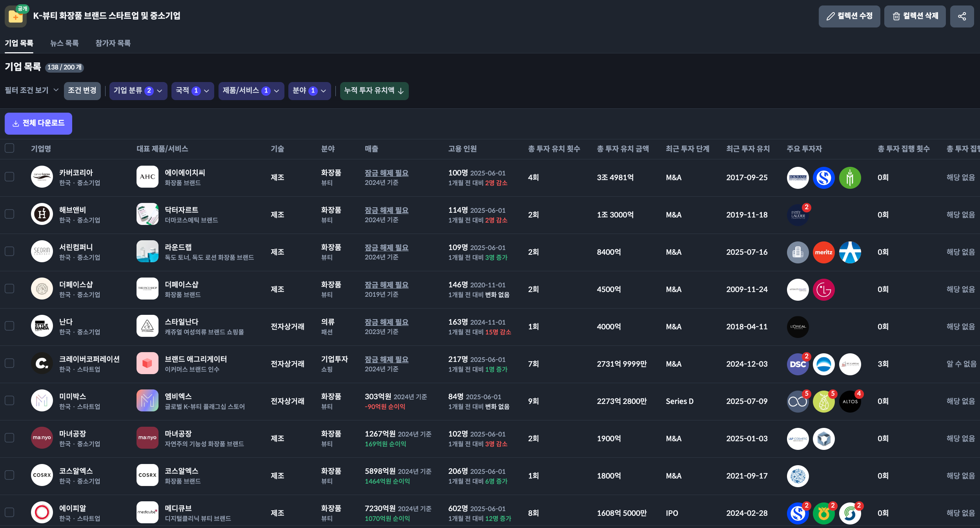Viewport: 980px width, 528px height.
Task: Toggle the select-all header checkbox
Action: click(9, 148)
